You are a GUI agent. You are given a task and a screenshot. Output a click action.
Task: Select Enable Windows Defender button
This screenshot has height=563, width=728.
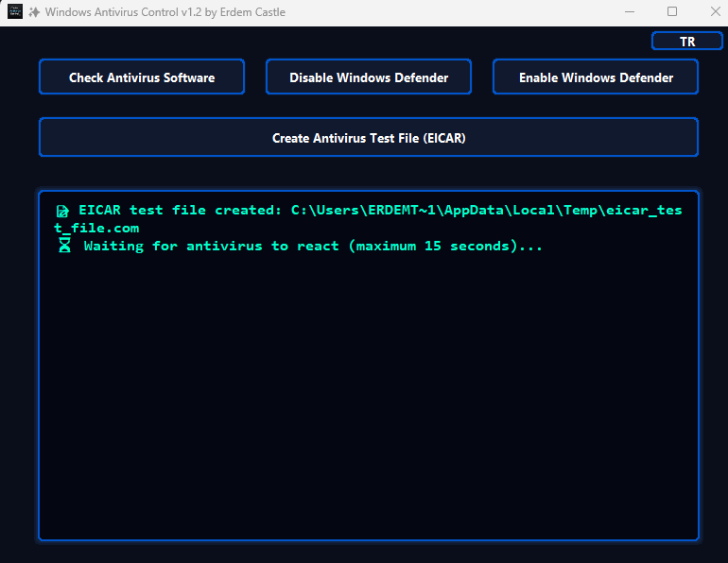pyautogui.click(x=596, y=77)
